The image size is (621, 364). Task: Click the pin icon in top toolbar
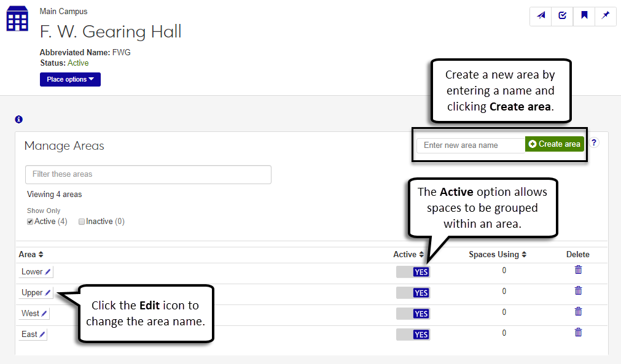point(606,16)
